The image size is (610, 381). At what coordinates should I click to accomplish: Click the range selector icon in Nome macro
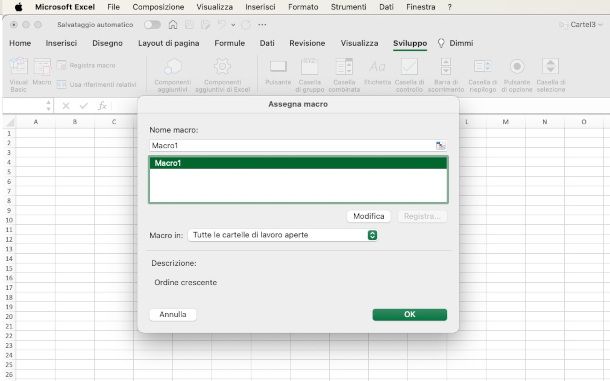[x=440, y=146]
